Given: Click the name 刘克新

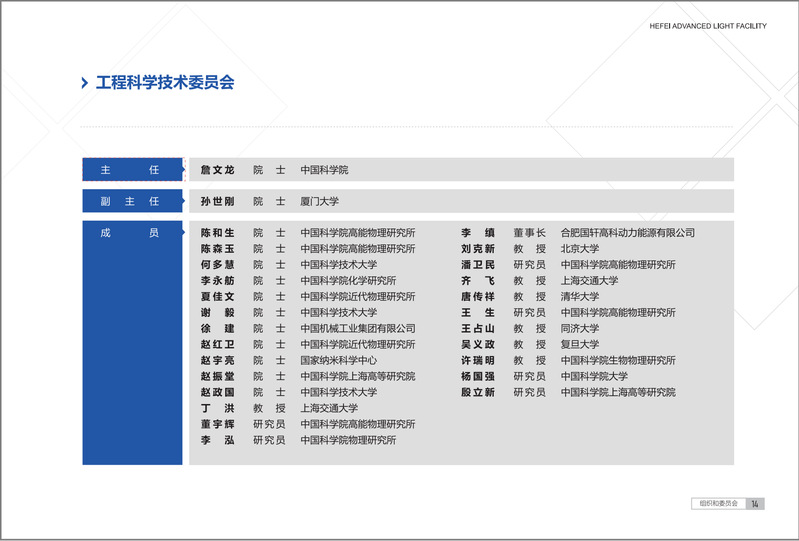Looking at the screenshot, I should 478,249.
